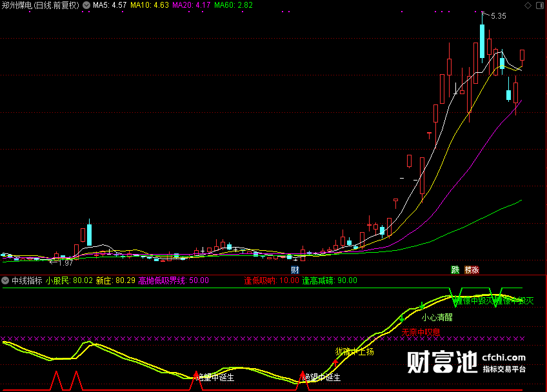Click the MA10: 4.63 label

[149, 5]
